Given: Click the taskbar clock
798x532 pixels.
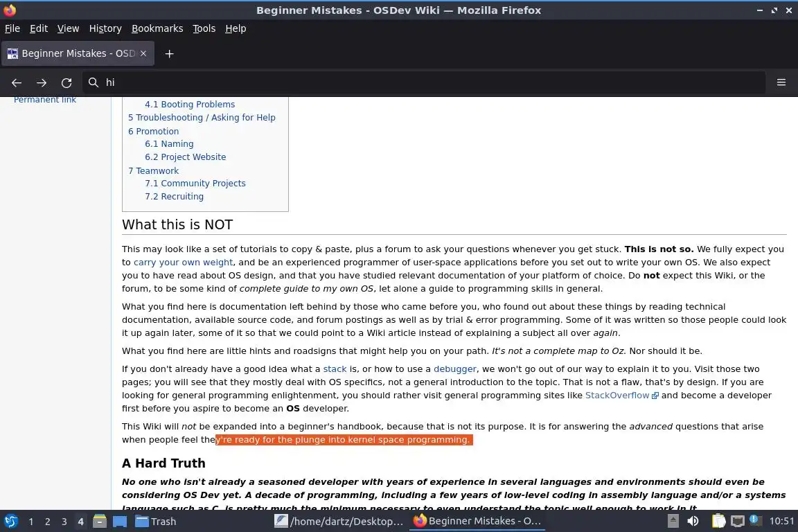Looking at the screenshot, I should tap(781, 522).
